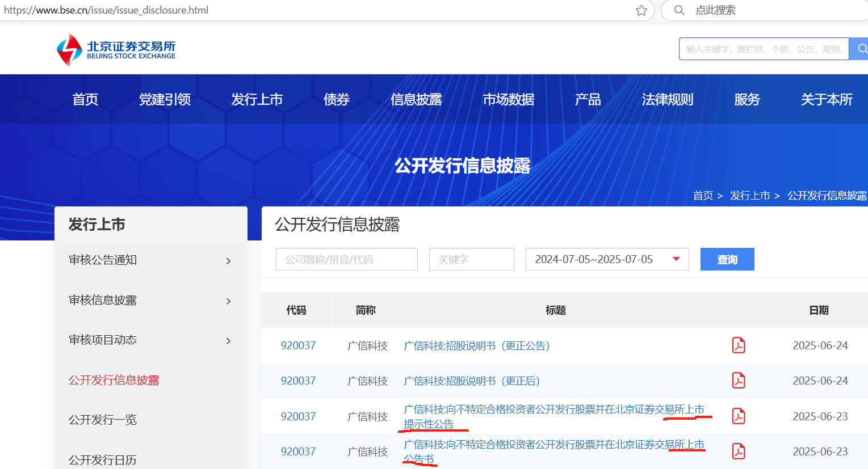The height and width of the screenshot is (469, 868).
Task: Open stock code 920037 link
Action: tap(298, 345)
